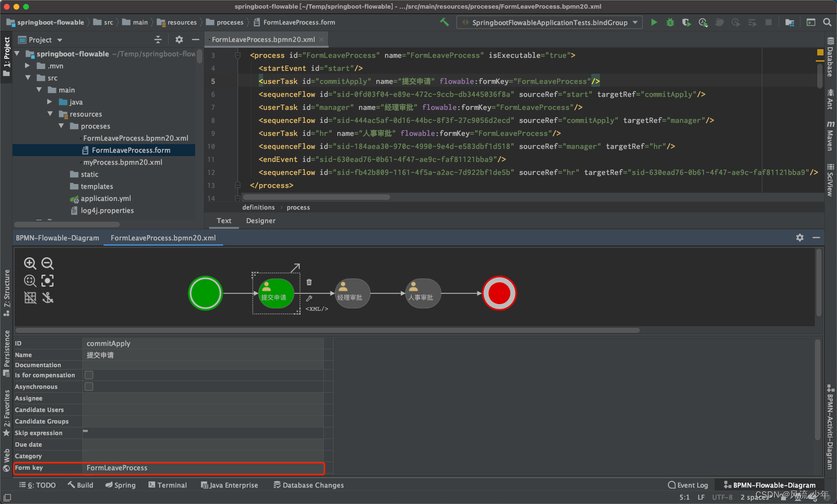837x504 pixels.
Task: Collapse the src folder
Action: 28,78
